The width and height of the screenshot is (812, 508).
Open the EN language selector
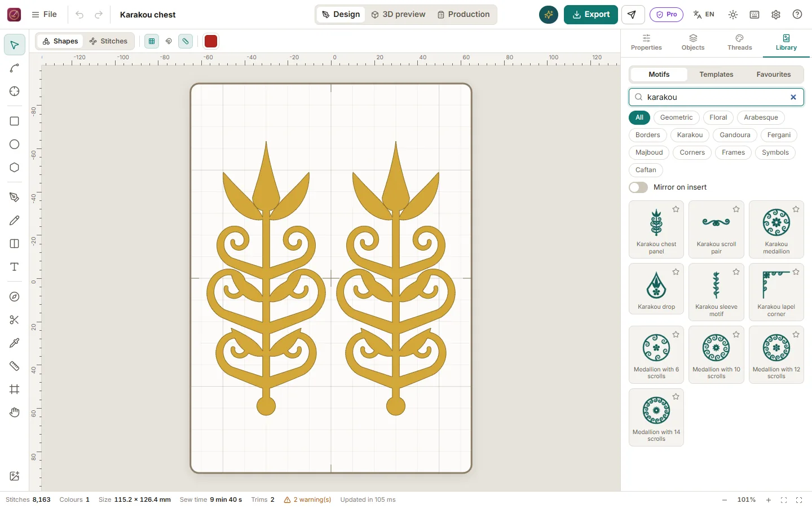704,15
